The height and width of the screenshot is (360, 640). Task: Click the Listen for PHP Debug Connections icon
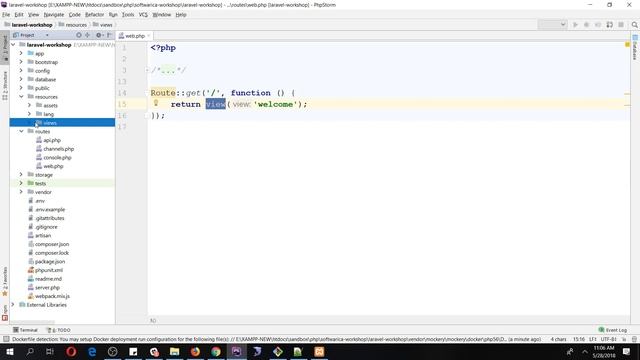609,25
